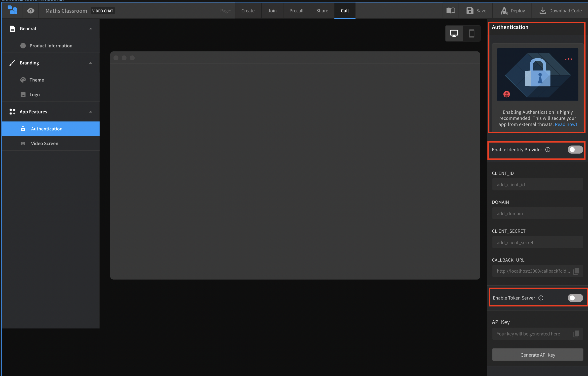Switch to the Precall tab
This screenshot has height=376, width=588.
[x=296, y=11]
